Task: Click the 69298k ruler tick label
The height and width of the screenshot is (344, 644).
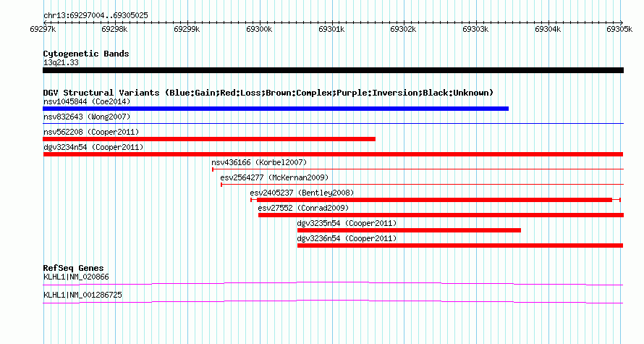Action: [x=114, y=30]
